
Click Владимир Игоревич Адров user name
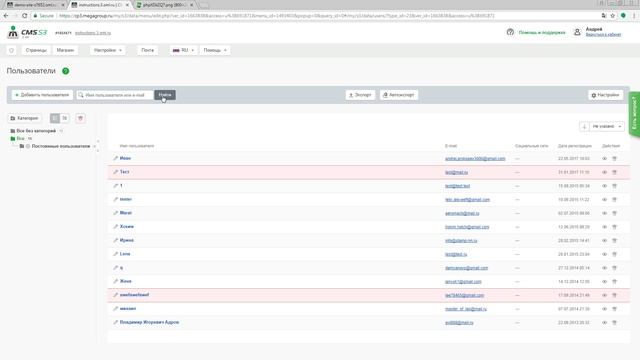pyautogui.click(x=149, y=322)
